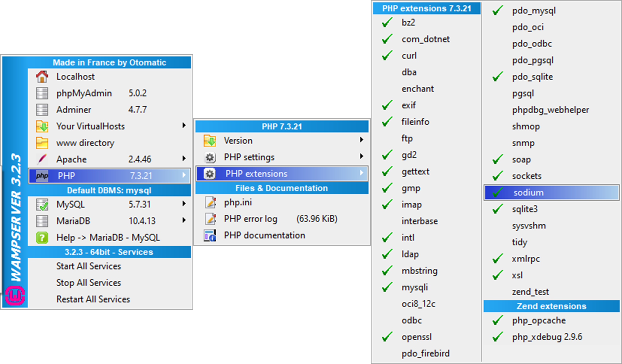Disable the php_xdebug 2.9.6 Zend extension
This screenshot has height=364, width=622.
(x=551, y=337)
